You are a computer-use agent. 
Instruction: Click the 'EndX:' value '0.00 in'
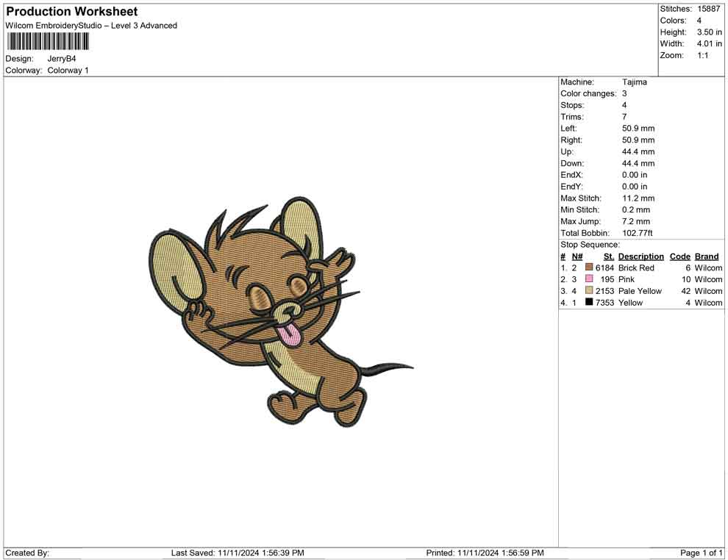coord(635,175)
